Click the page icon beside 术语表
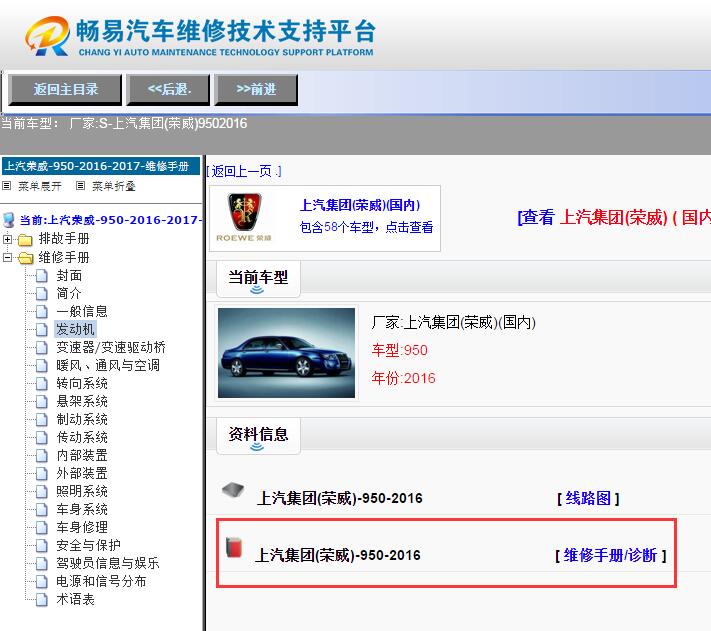This screenshot has width=711, height=631. pos(42,599)
